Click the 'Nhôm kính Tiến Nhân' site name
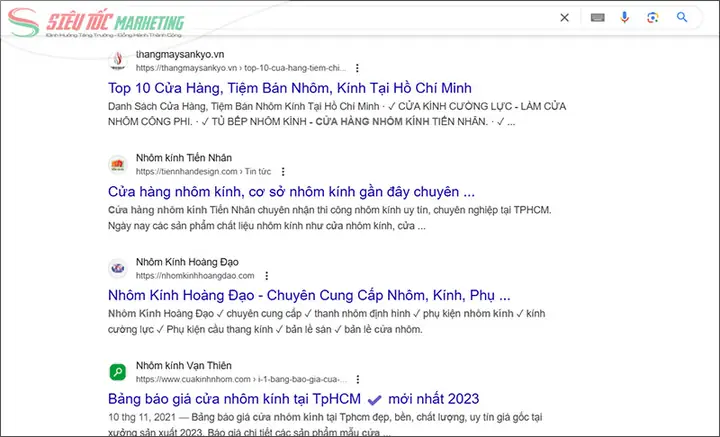Viewport: 720px width, 437px height. click(184, 158)
